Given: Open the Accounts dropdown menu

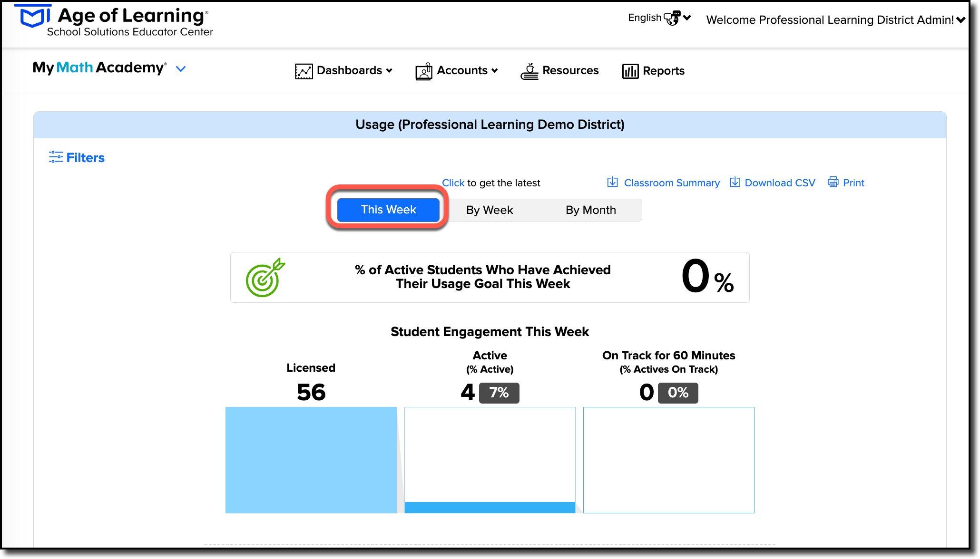Looking at the screenshot, I should pos(457,71).
